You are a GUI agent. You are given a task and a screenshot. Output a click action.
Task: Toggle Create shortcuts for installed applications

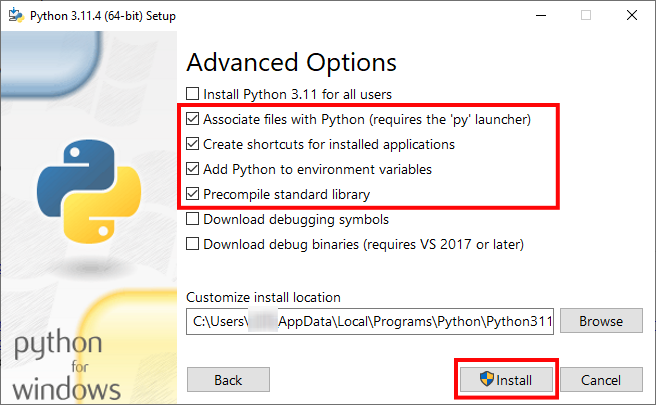pos(193,144)
